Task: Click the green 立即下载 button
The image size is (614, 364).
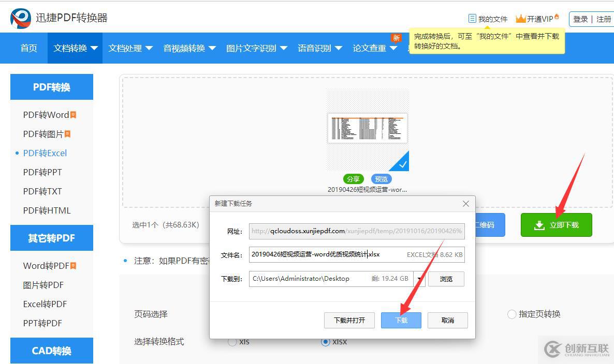Action: [556, 225]
